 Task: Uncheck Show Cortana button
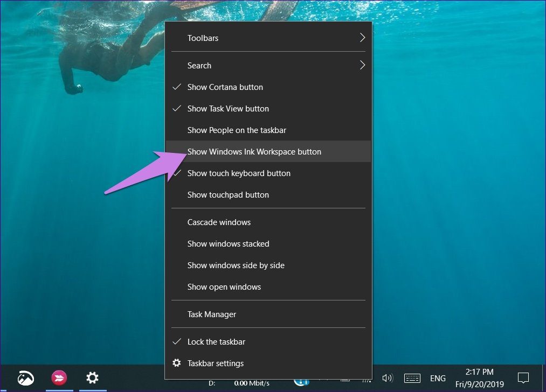(268, 87)
